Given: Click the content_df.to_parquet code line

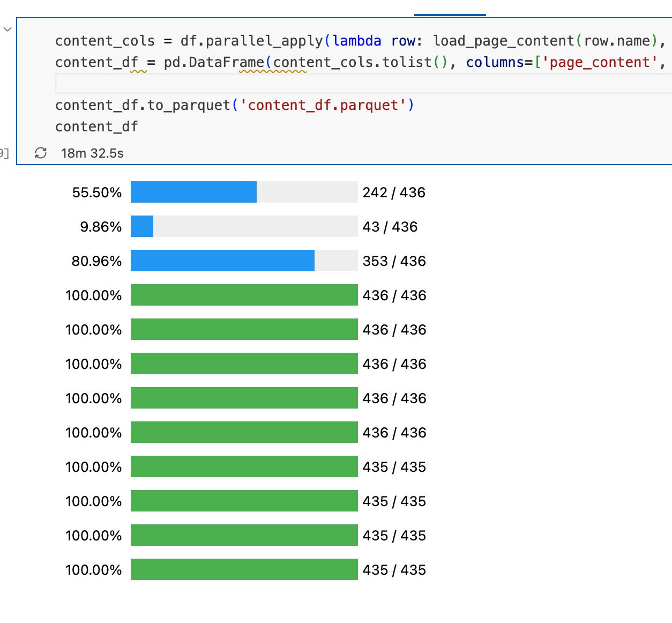Looking at the screenshot, I should click(x=235, y=105).
